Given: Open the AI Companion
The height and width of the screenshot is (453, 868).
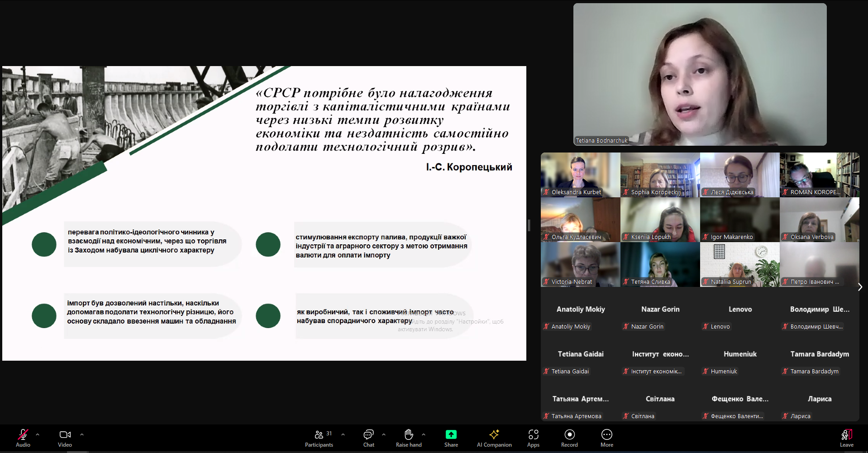Looking at the screenshot, I should coord(494,438).
